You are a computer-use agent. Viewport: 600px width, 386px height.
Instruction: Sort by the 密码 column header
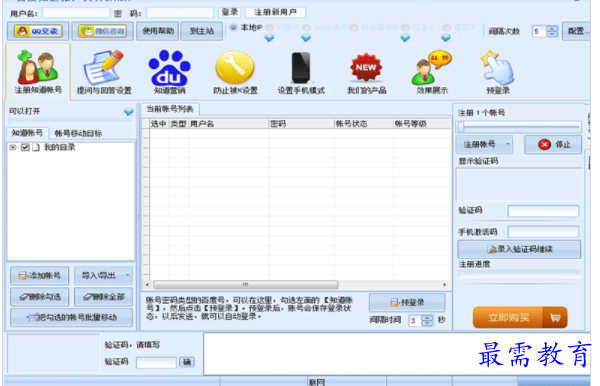click(x=301, y=124)
